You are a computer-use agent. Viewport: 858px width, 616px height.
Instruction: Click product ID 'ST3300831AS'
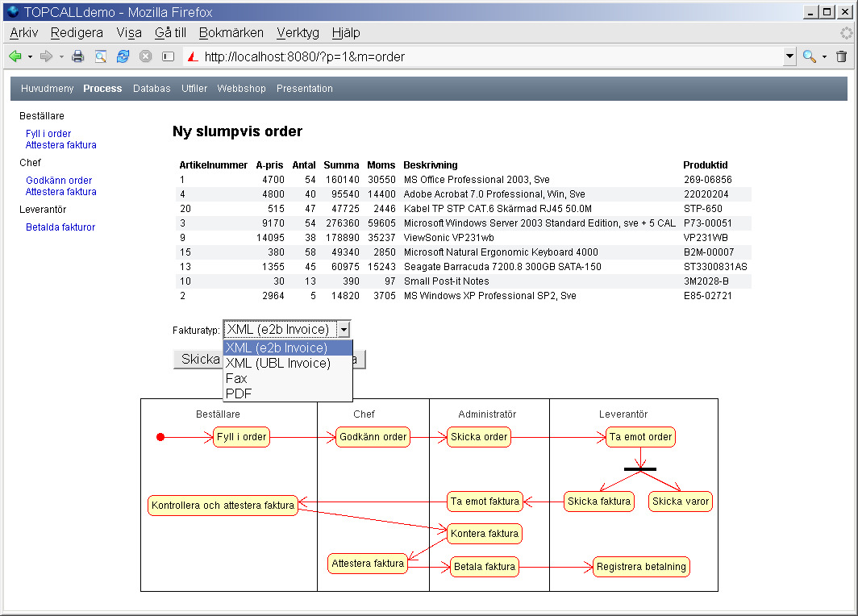coord(715,267)
